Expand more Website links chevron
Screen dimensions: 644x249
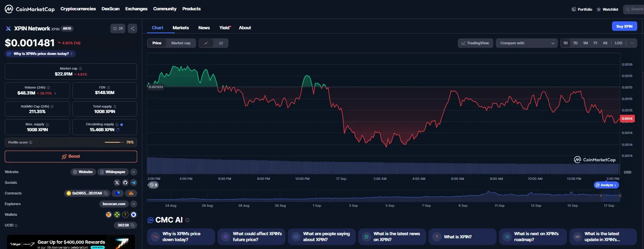[x=134, y=172]
